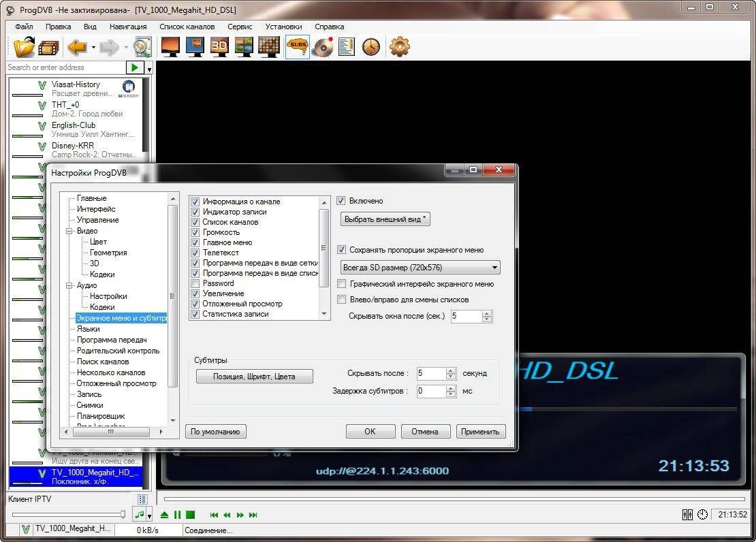
Task: Click the orange-screen monitor toolbar icon
Action: pyautogui.click(x=171, y=47)
